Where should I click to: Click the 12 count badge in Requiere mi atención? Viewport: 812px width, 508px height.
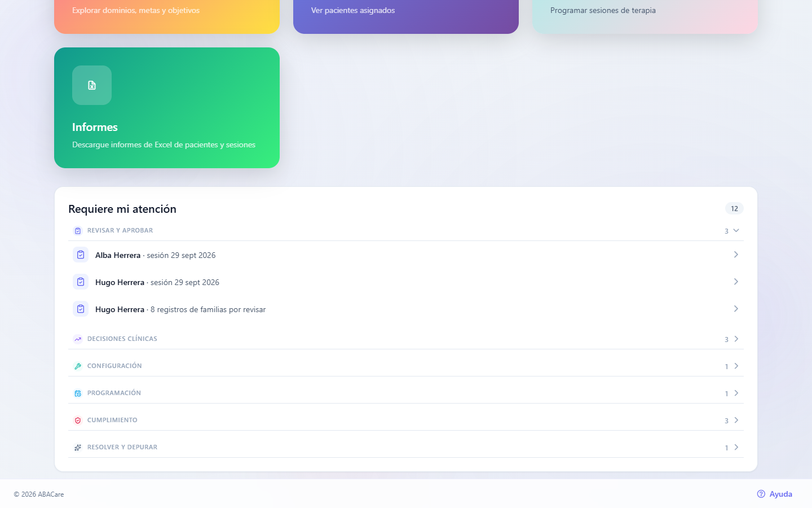coord(734,208)
